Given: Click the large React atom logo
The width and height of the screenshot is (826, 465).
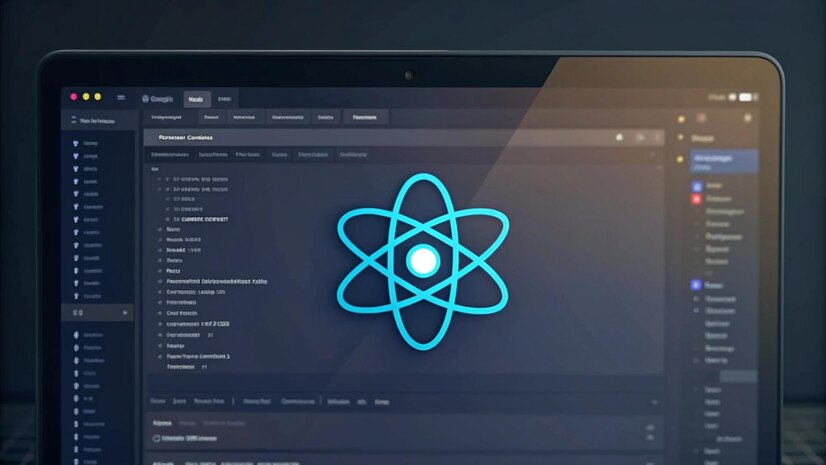Looking at the screenshot, I should click(422, 261).
